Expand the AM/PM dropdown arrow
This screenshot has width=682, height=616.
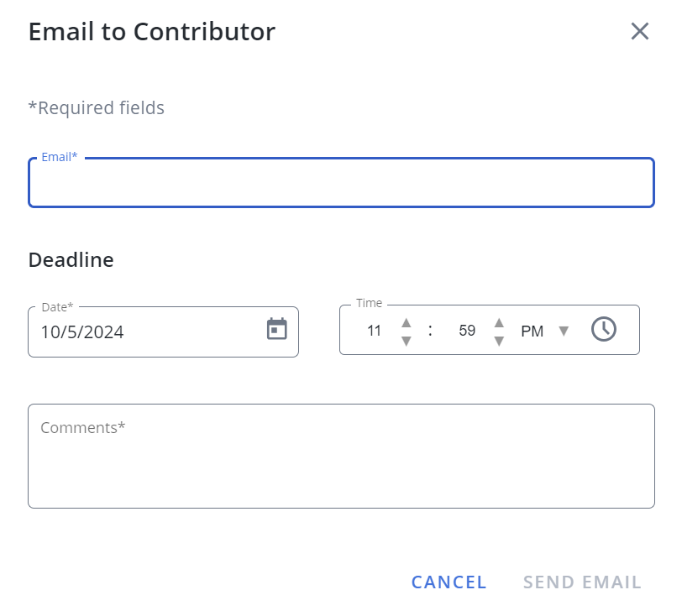(564, 331)
